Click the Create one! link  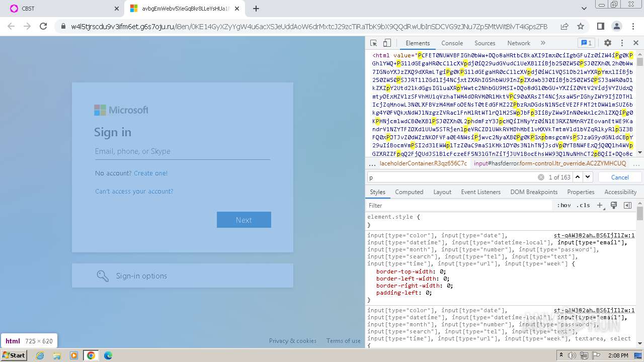pyautogui.click(x=150, y=173)
